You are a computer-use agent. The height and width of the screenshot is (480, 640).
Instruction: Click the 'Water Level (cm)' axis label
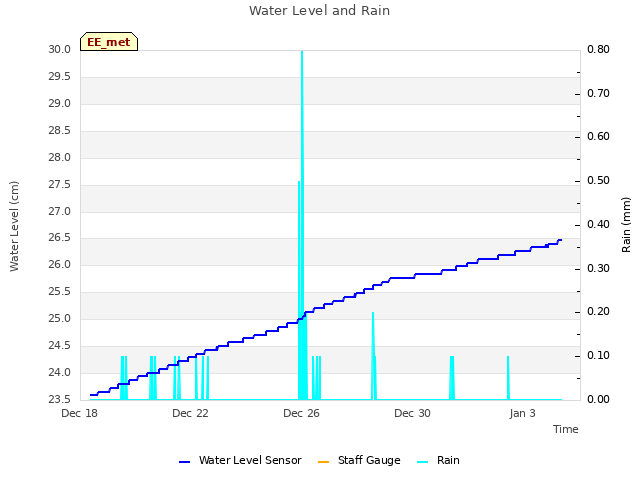14,226
